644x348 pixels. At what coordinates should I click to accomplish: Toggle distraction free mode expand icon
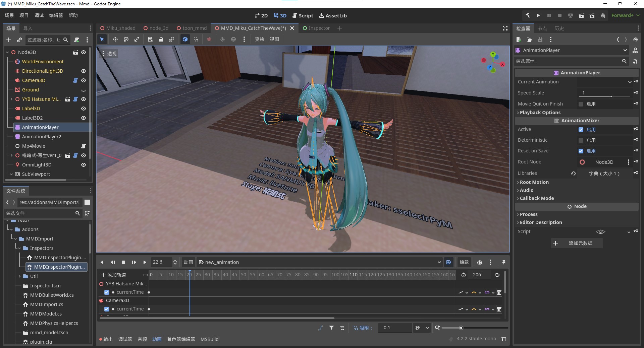505,28
